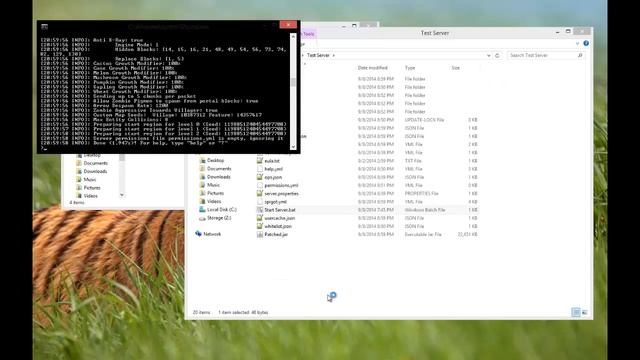Click the console scrollbar up arrow
This screenshot has height=360, width=640.
click(293, 36)
